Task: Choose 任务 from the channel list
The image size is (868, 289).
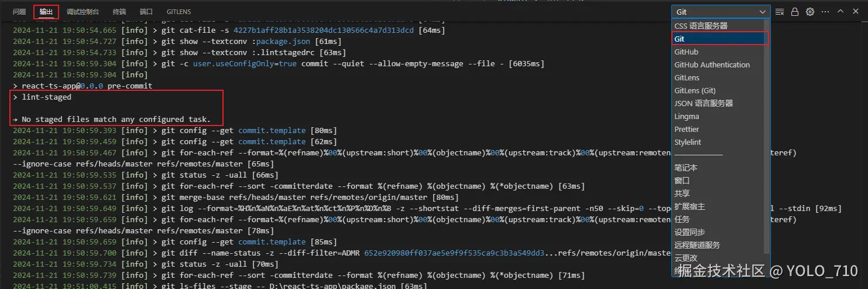Action: point(721,219)
